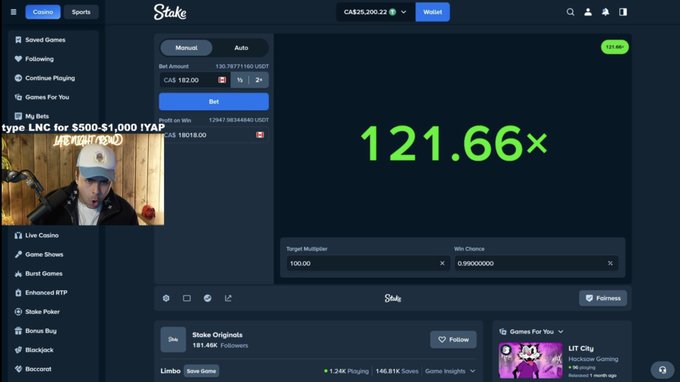This screenshot has height=382, width=680.
Task: Click the LIT City title text
Action: tap(581, 348)
